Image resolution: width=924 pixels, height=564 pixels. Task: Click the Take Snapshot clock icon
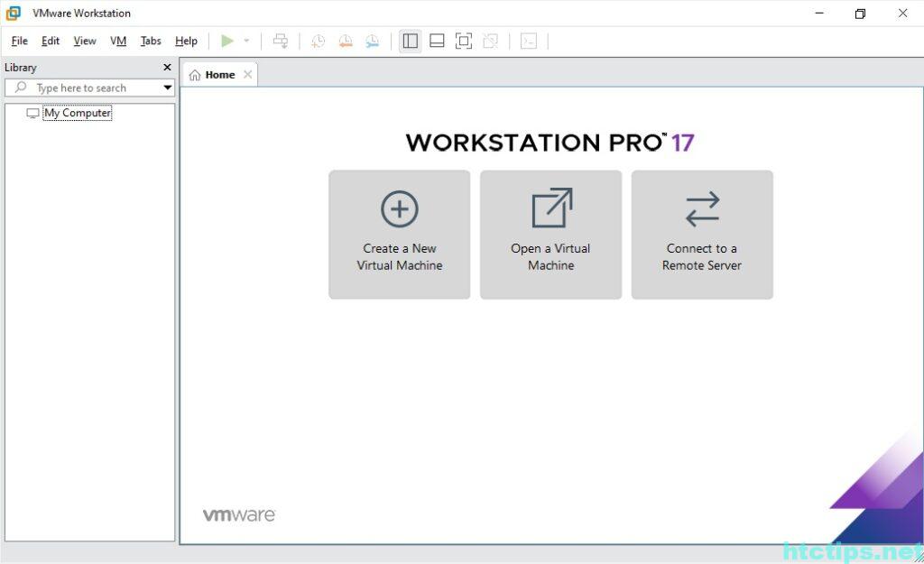point(318,41)
